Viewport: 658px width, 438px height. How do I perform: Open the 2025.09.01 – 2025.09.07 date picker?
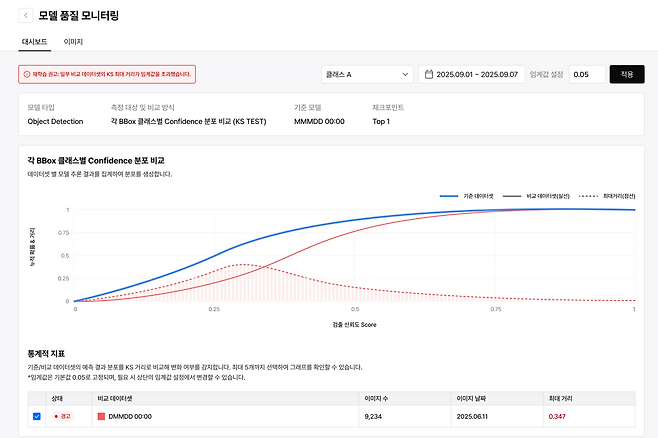pos(476,74)
